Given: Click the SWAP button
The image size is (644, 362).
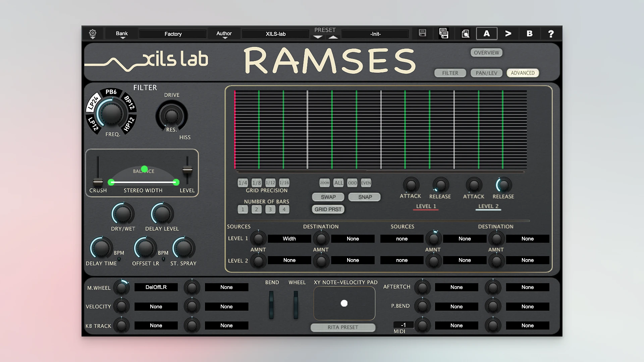Looking at the screenshot, I should (x=328, y=197).
